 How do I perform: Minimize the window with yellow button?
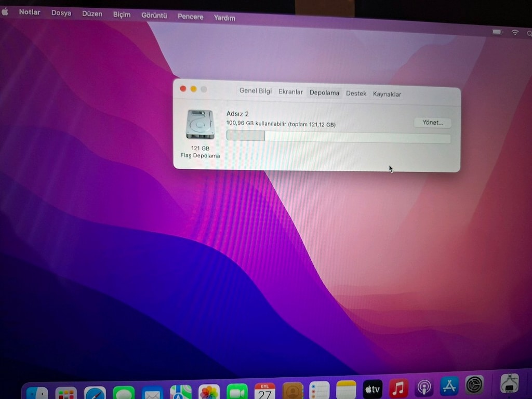pyautogui.click(x=193, y=89)
